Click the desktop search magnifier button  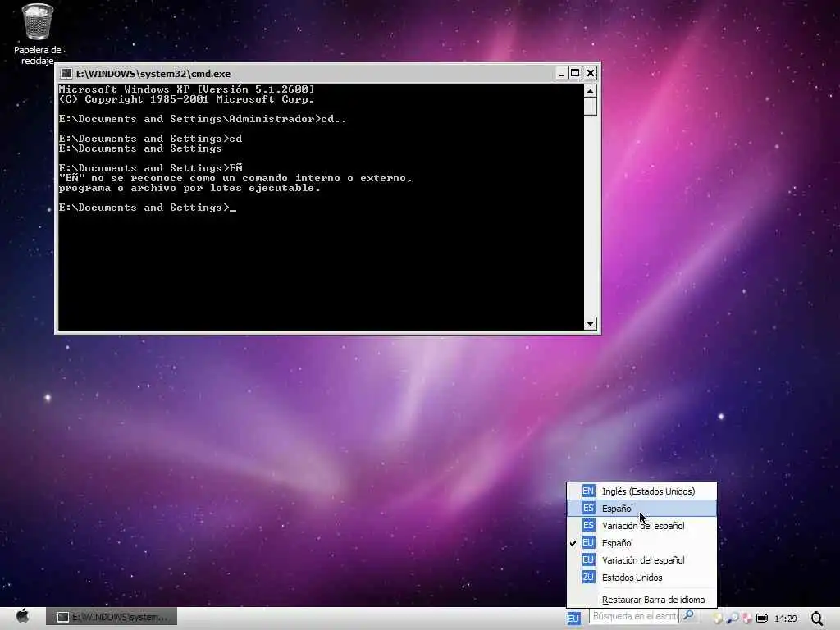point(688,616)
